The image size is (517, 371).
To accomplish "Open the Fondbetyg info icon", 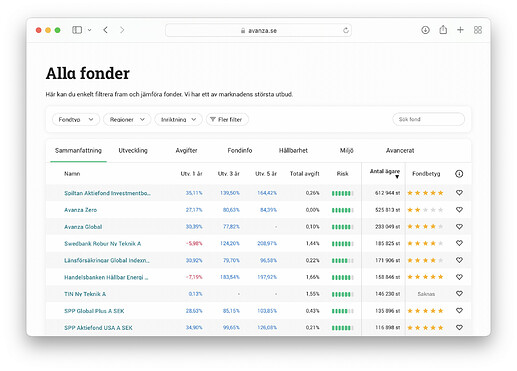I will [459, 174].
